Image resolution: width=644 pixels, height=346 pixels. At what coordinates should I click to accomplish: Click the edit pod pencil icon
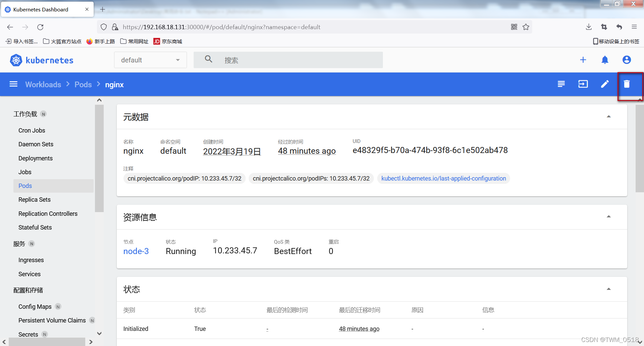605,84
